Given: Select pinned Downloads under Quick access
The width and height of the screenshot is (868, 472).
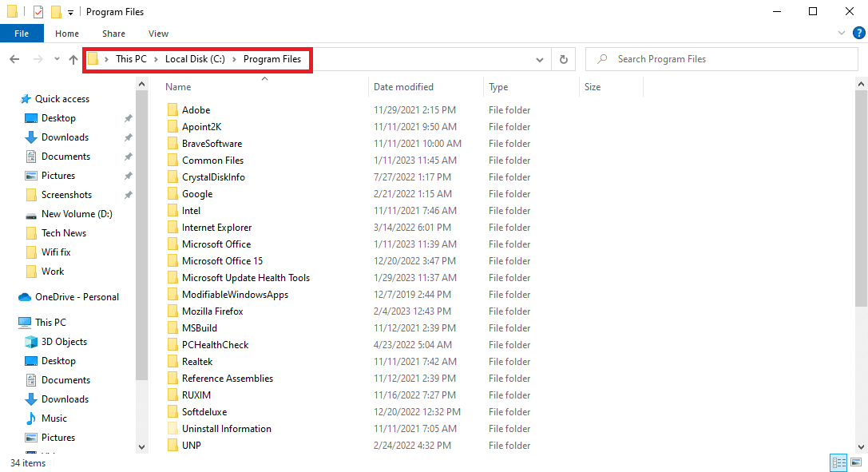Looking at the screenshot, I should pos(65,137).
